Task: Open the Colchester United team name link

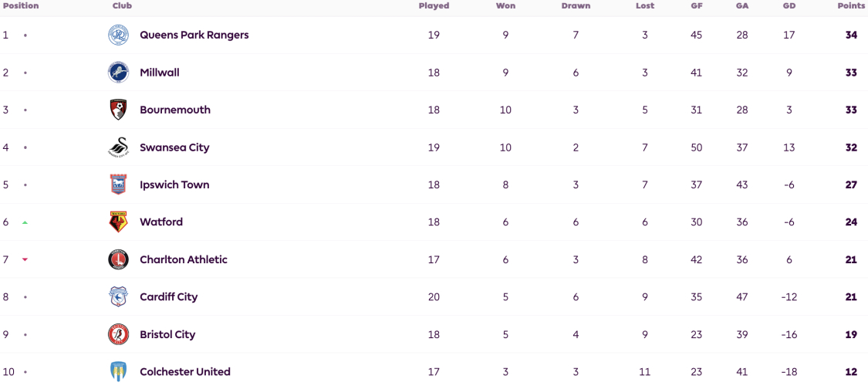Action: tap(185, 371)
